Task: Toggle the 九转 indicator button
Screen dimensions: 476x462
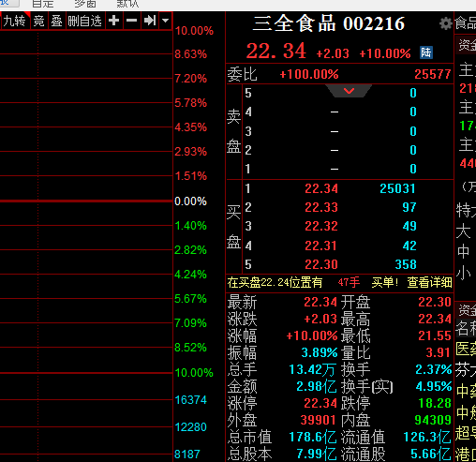Action: [x=14, y=21]
